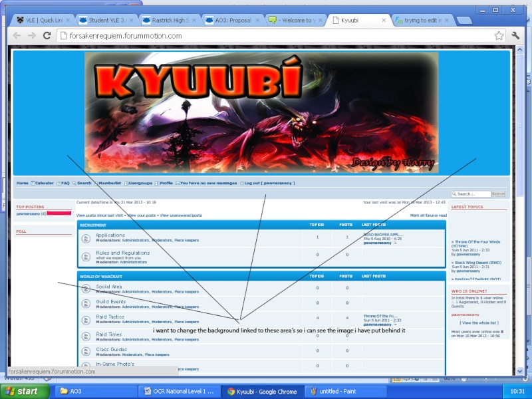Open a new tab in Chrome

(x=464, y=21)
